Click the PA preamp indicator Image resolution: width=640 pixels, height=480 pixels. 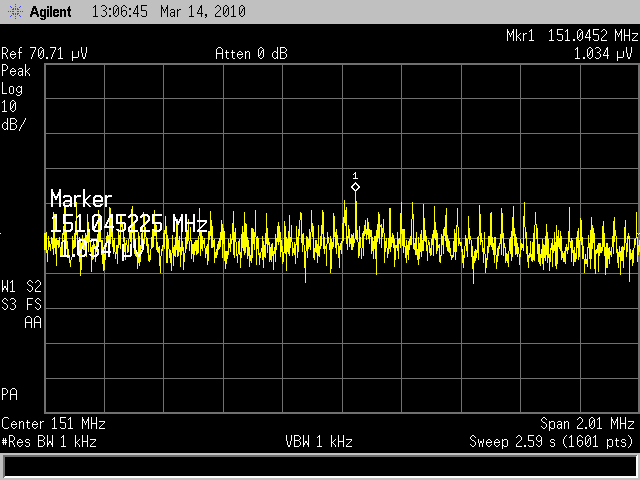tap(10, 393)
